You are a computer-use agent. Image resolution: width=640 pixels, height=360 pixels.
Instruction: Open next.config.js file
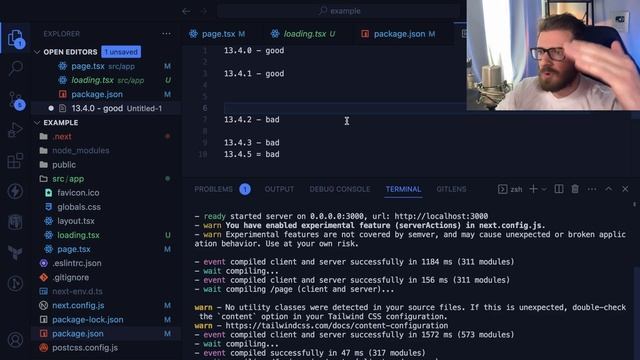click(x=106, y=305)
